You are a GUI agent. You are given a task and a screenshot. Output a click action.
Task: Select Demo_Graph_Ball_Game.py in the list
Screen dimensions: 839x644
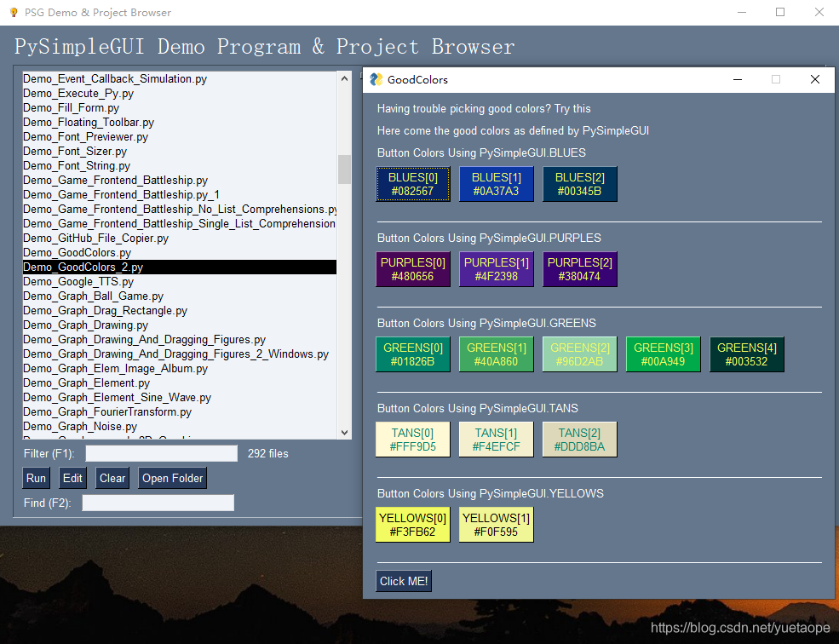[179, 296]
